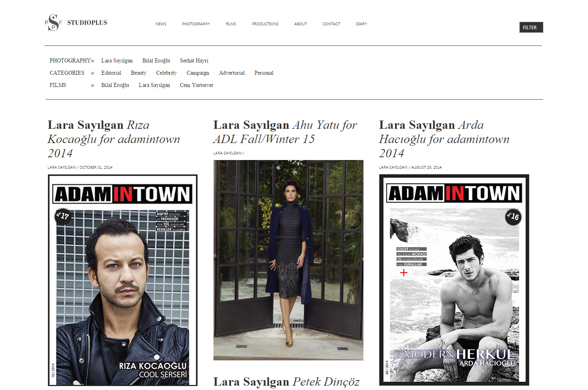Open the Diary menu item
Viewport: 588px width, 390px height.
[361, 24]
